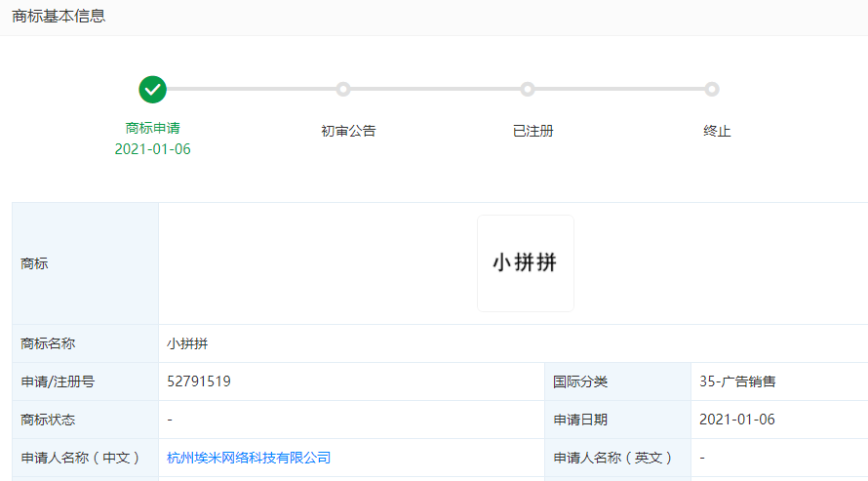The height and width of the screenshot is (481, 868).
Task: Select the 初审公告 step label
Action: point(348,131)
